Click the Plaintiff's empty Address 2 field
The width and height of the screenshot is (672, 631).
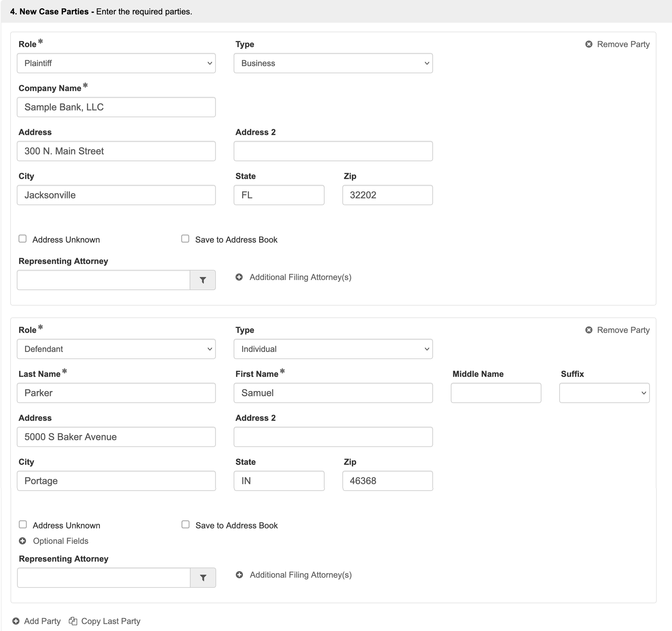333,151
